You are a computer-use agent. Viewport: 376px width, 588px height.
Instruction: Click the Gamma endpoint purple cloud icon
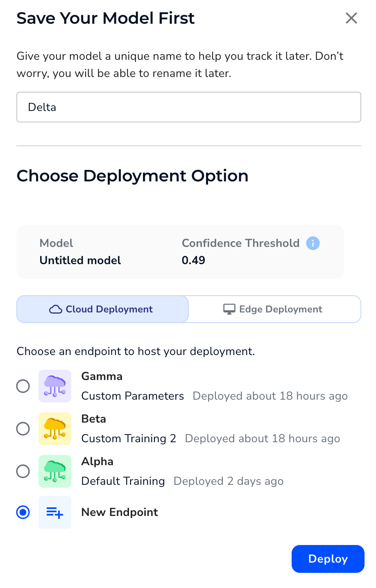click(54, 386)
